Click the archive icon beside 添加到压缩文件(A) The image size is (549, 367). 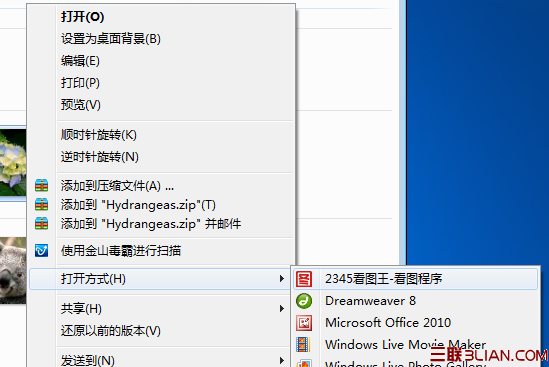pos(41,186)
